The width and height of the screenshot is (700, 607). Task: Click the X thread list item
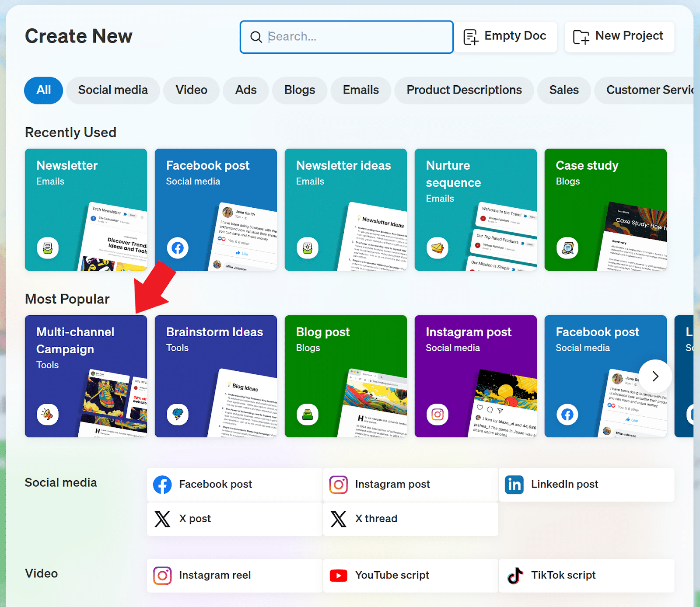click(410, 519)
